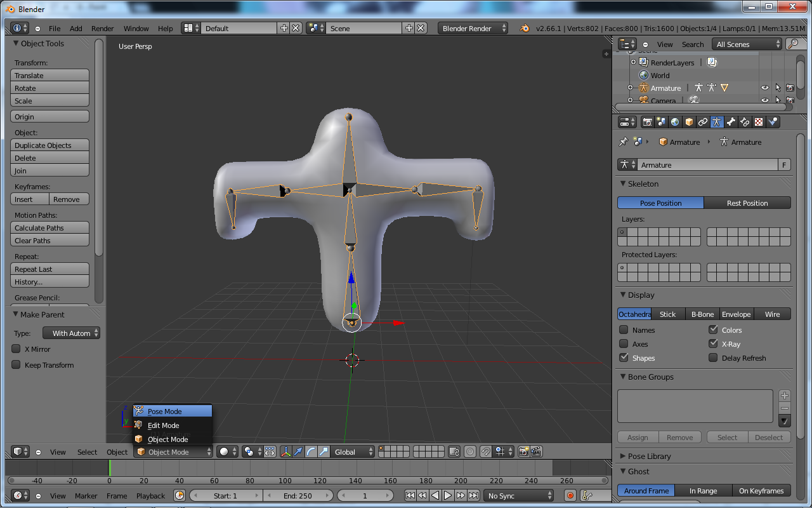This screenshot has width=812, height=508.
Task: Open the Render properties tab (camera icon)
Action: coord(648,121)
